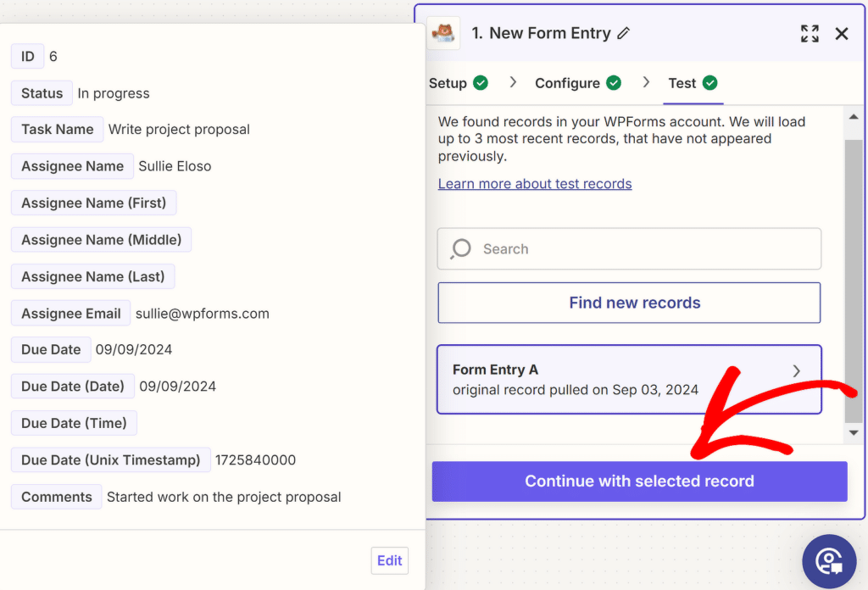
Task: Click chevron between Setup and Configure
Action: (513, 82)
